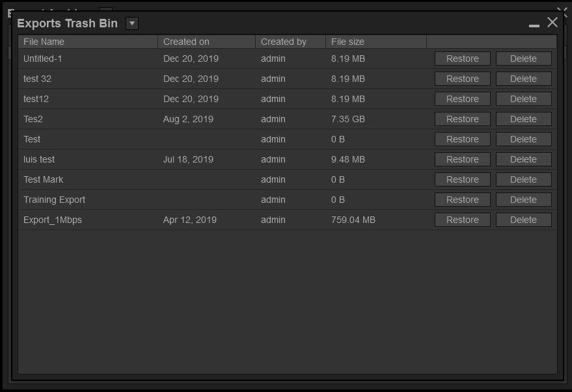The width and height of the screenshot is (572, 392).
Task: Sort by Created on column header
Action: click(186, 42)
